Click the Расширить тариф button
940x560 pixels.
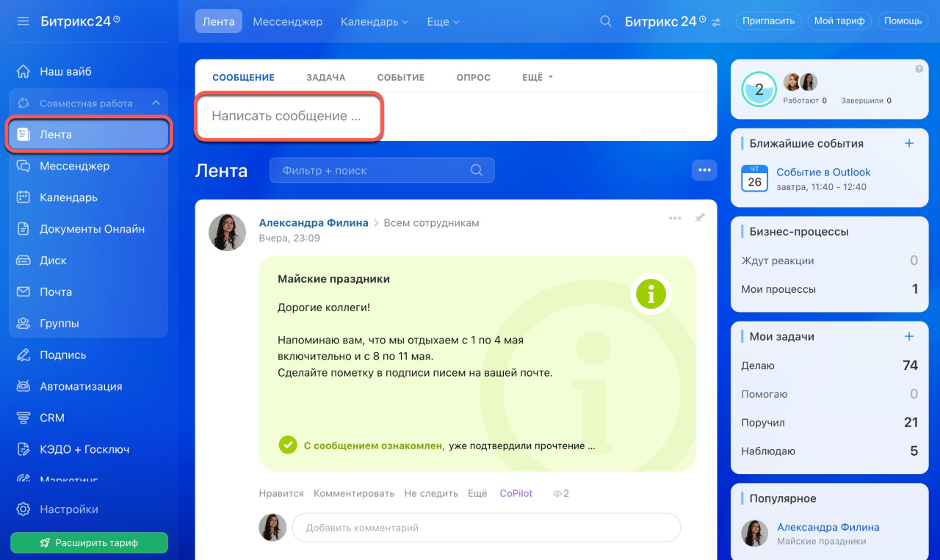[89, 543]
